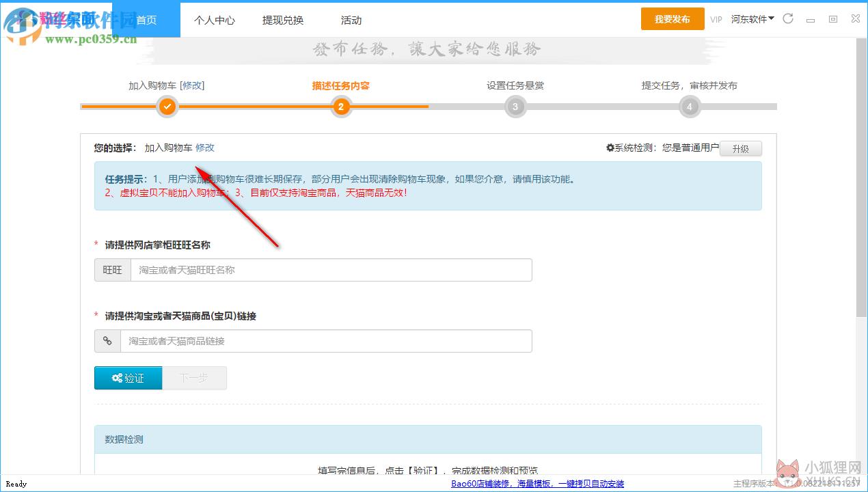Image resolution: width=868 pixels, height=492 pixels.
Task: Click 提交任务，审核并发布 step label
Action: pyautogui.click(x=689, y=85)
